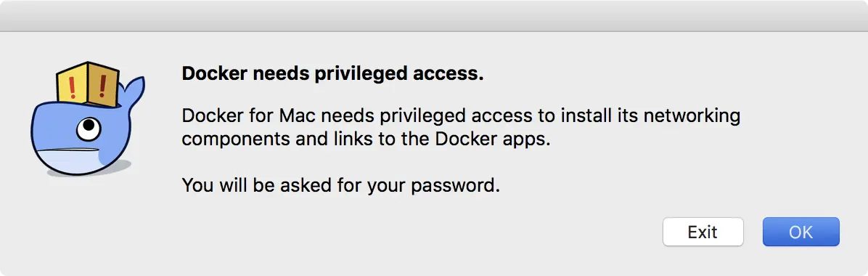Click the sentence 'You will be asked for your password.'
The height and width of the screenshot is (276, 868).
pyautogui.click(x=340, y=185)
